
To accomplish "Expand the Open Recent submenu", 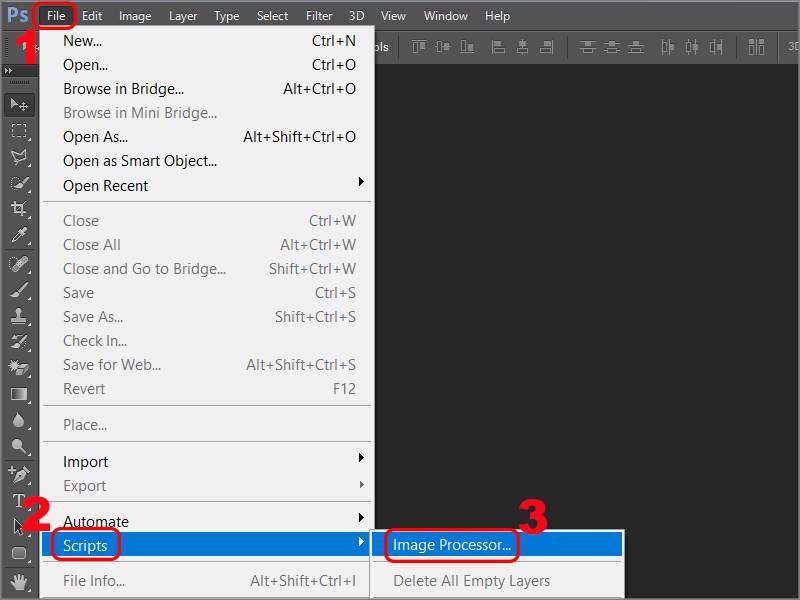I will [207, 185].
